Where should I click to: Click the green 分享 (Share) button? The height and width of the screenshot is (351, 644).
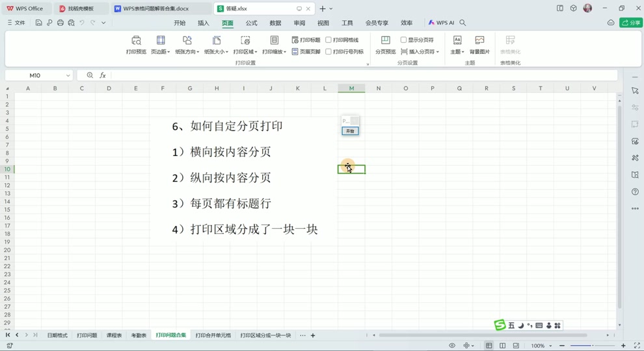click(631, 23)
